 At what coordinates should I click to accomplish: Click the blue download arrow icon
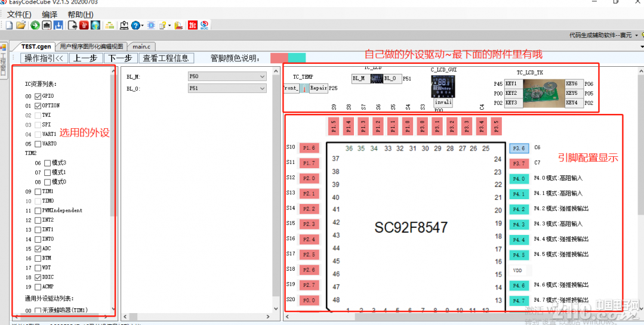pyautogui.click(x=58, y=26)
